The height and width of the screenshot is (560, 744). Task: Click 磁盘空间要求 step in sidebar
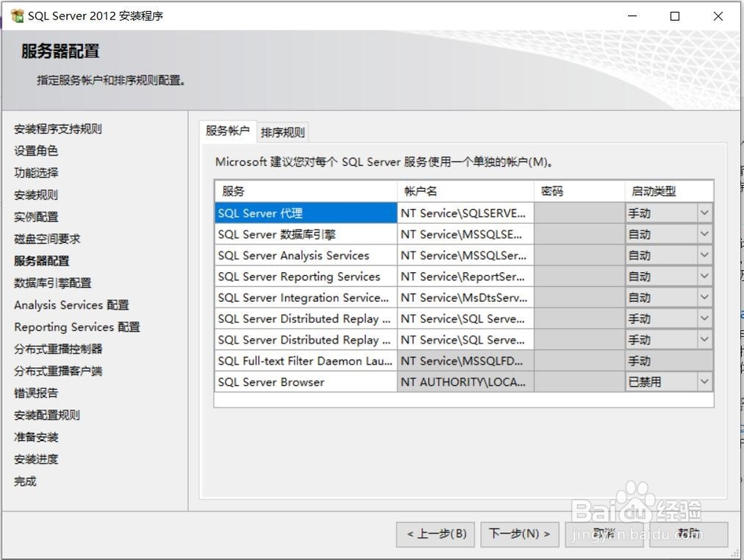pyautogui.click(x=47, y=239)
